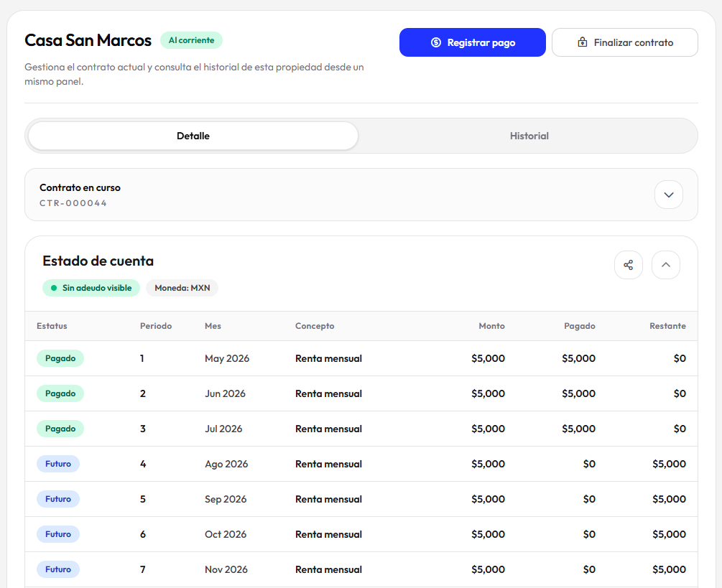Click the Concepto column header

(x=315, y=326)
